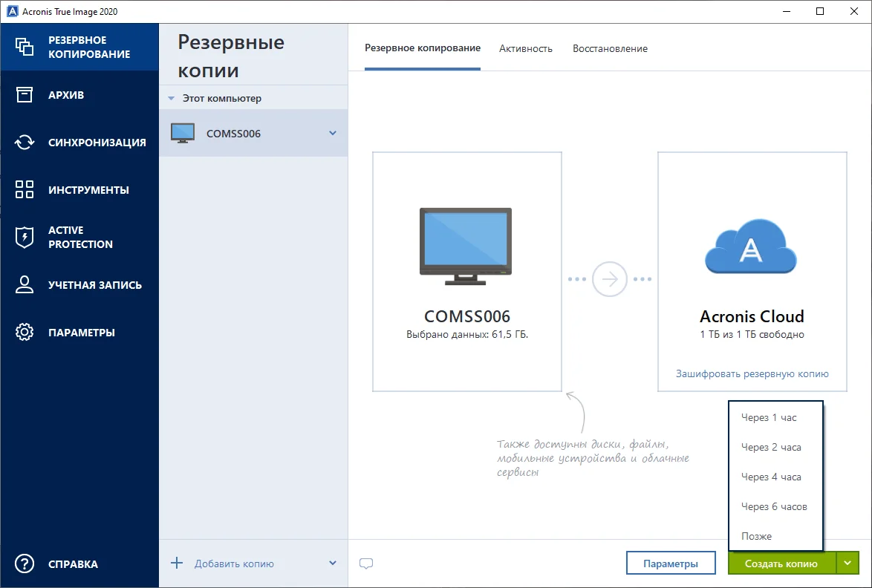The image size is (872, 588).
Task: Click 'Зашифровать резервную копию' link
Action: pos(752,373)
